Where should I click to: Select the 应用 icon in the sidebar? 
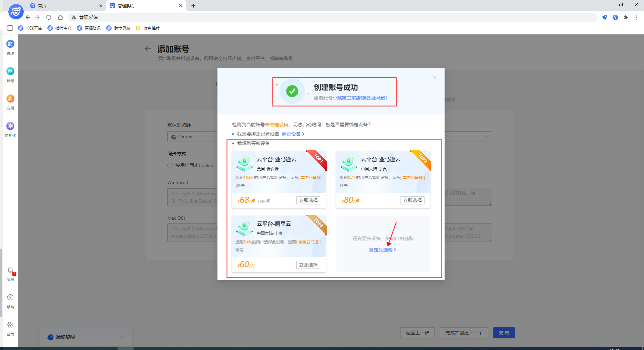10,102
